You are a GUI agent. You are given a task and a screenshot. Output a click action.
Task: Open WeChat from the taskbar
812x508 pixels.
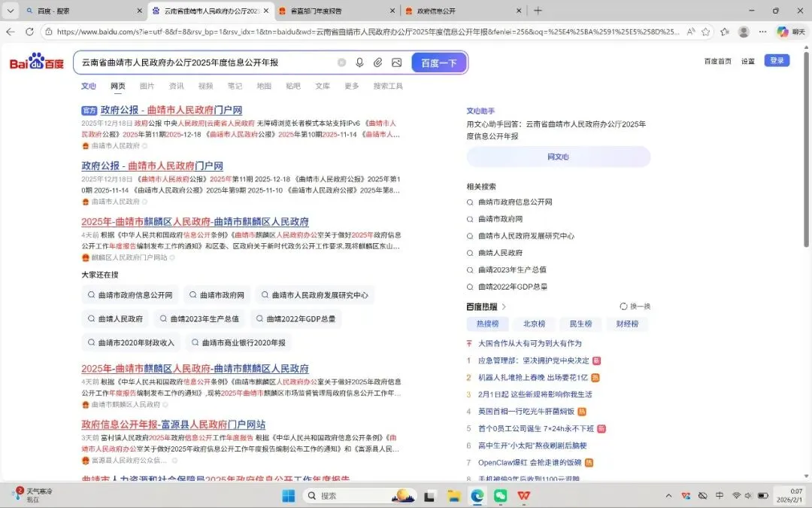tap(500, 496)
